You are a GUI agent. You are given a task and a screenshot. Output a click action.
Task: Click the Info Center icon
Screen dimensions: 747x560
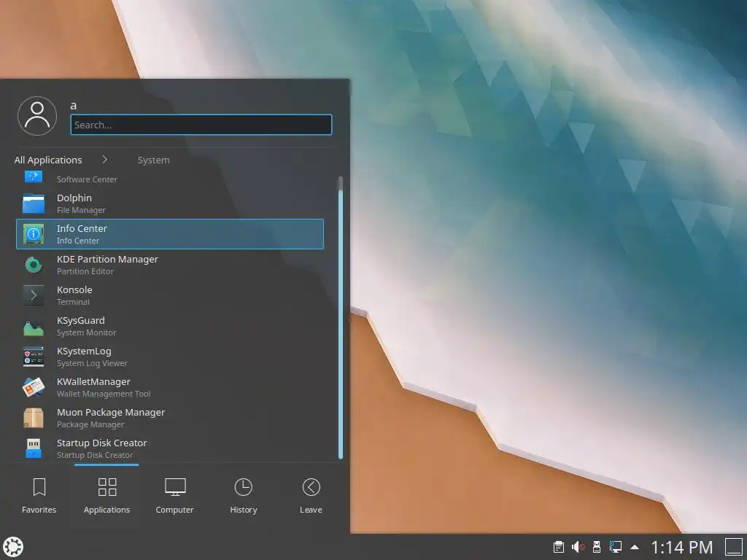34,234
